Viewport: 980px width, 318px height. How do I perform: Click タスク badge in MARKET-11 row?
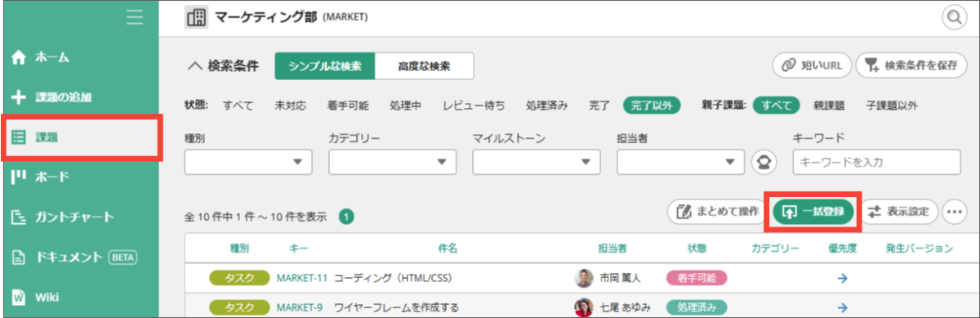(x=239, y=278)
